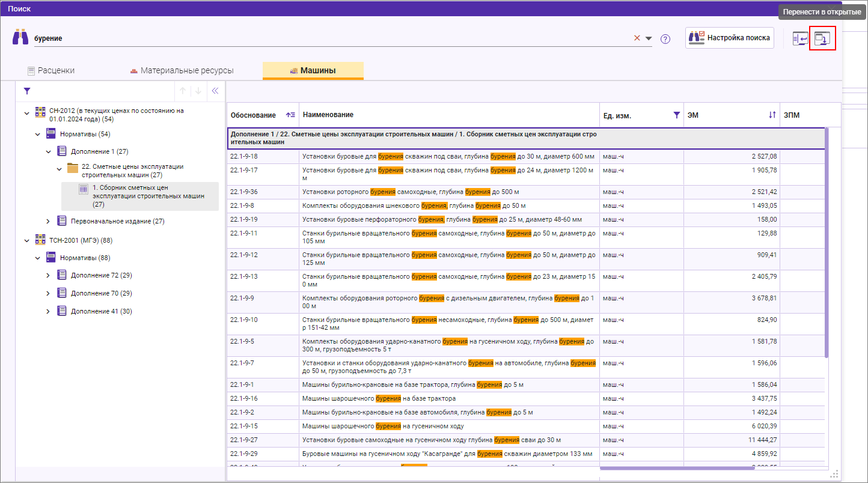The height and width of the screenshot is (483, 868).
Task: Click the Сборник document icon in the tree
Action: (84, 189)
